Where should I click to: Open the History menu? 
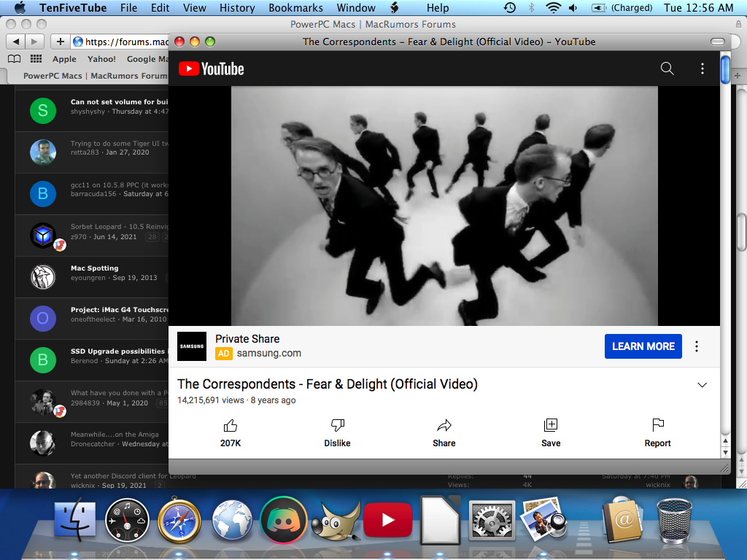[237, 7]
